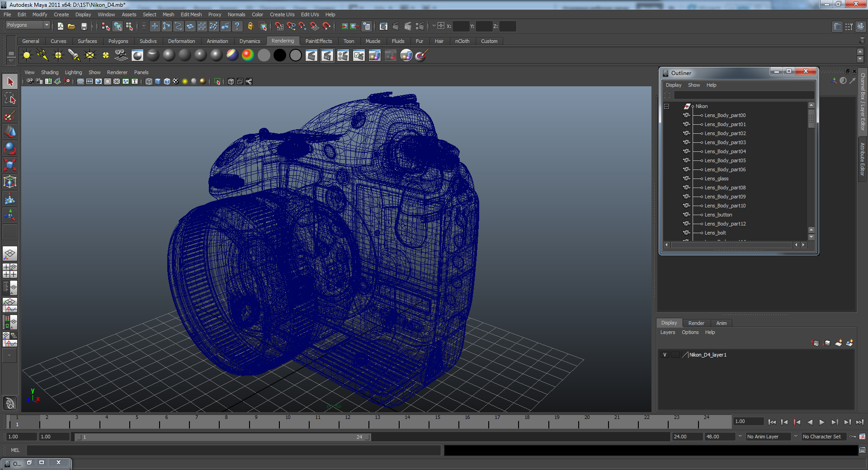Image resolution: width=868 pixels, height=470 pixels.
Task: Click the range slider bar
Action: click(x=222, y=437)
